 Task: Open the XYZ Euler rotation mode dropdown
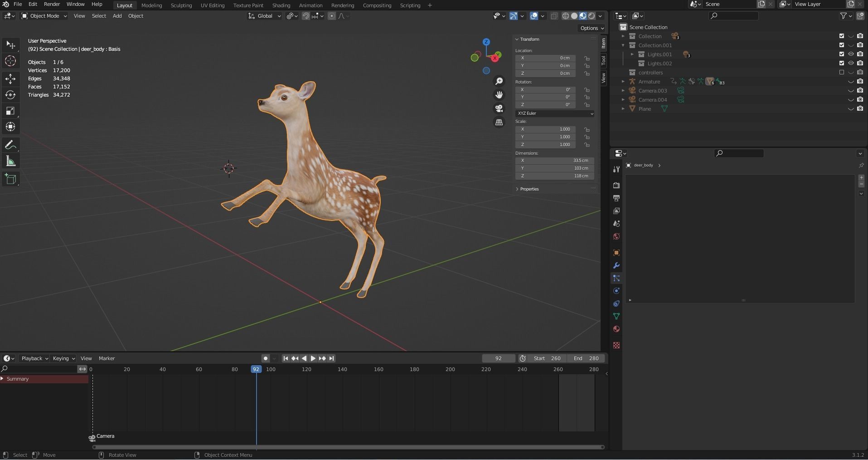point(554,113)
